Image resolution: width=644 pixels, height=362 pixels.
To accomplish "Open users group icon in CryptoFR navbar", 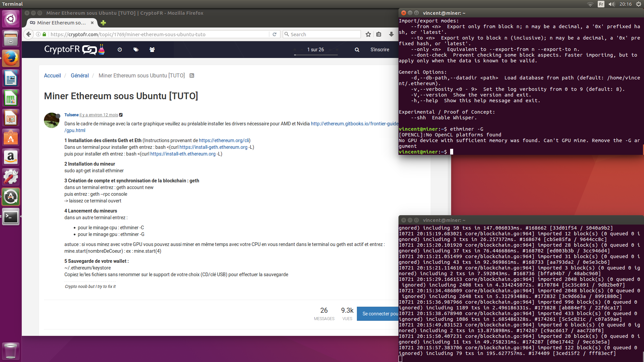I will 152,50.
